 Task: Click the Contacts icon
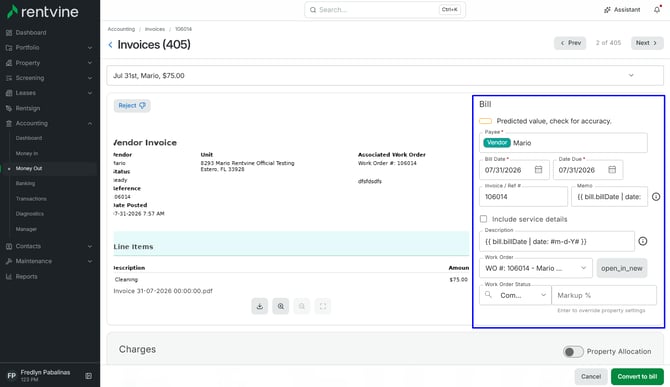coord(9,246)
